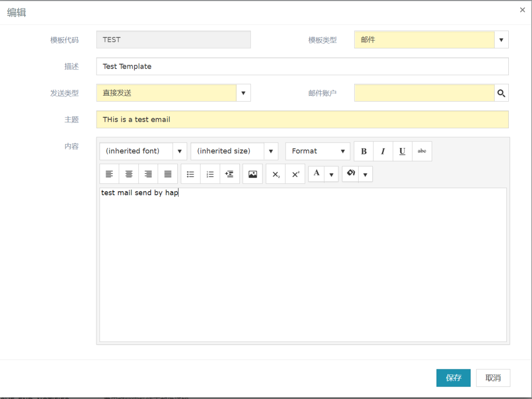Screen dimensions: 532x399
Task: Click the 取消 button
Action: 493,378
